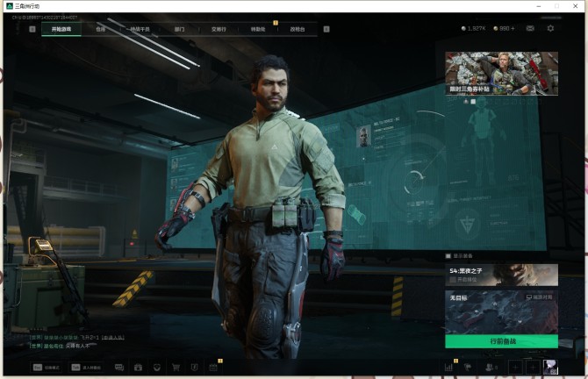Click the shield-shaped icon next to the gift icon
The height and width of the screenshot is (379, 588).
[x=157, y=368]
